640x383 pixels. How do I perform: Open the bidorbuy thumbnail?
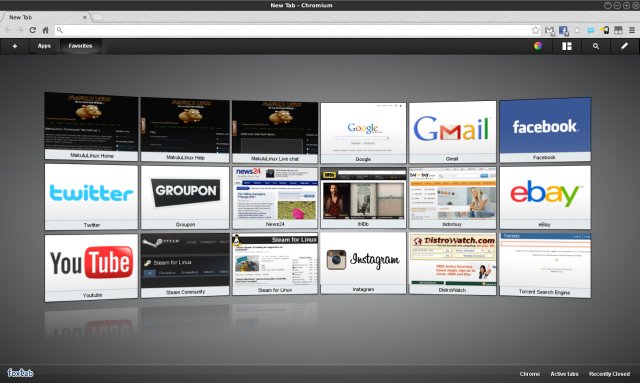tap(452, 197)
